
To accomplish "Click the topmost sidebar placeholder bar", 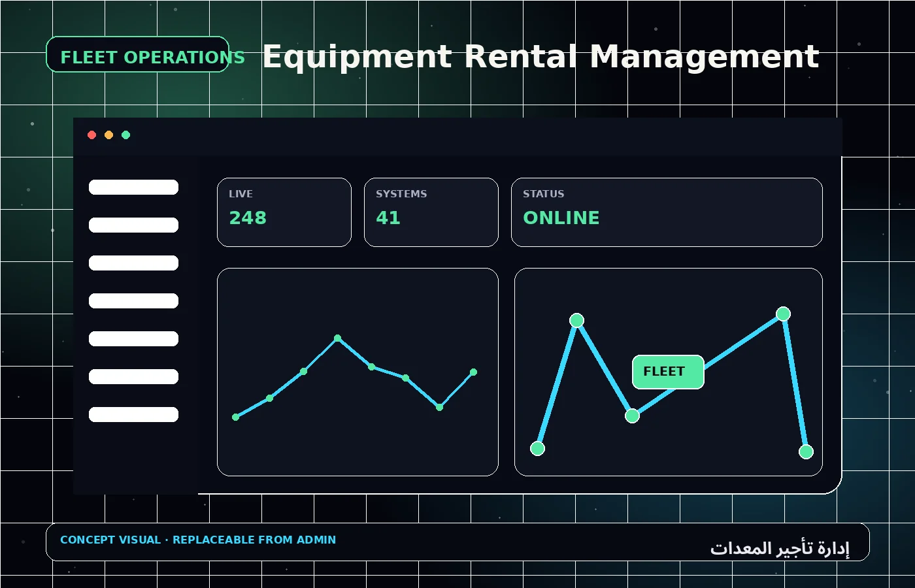I will 133,188.
